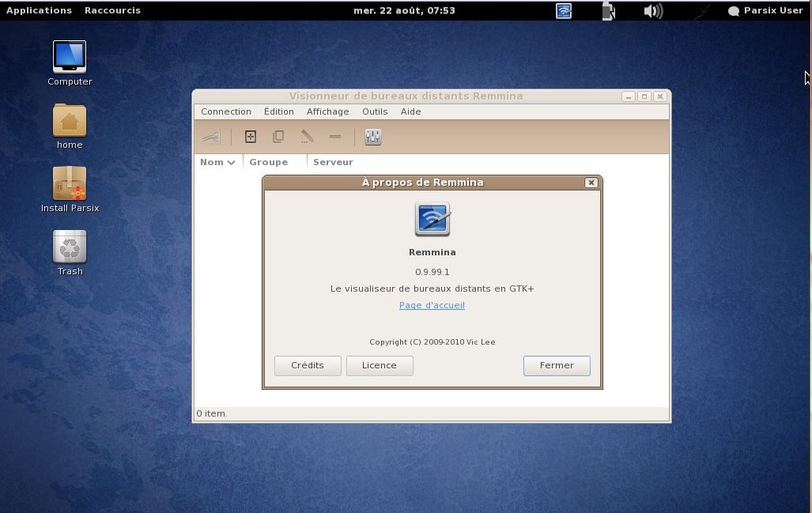Open the Édition menu
This screenshot has width=812, height=513.
[278, 111]
